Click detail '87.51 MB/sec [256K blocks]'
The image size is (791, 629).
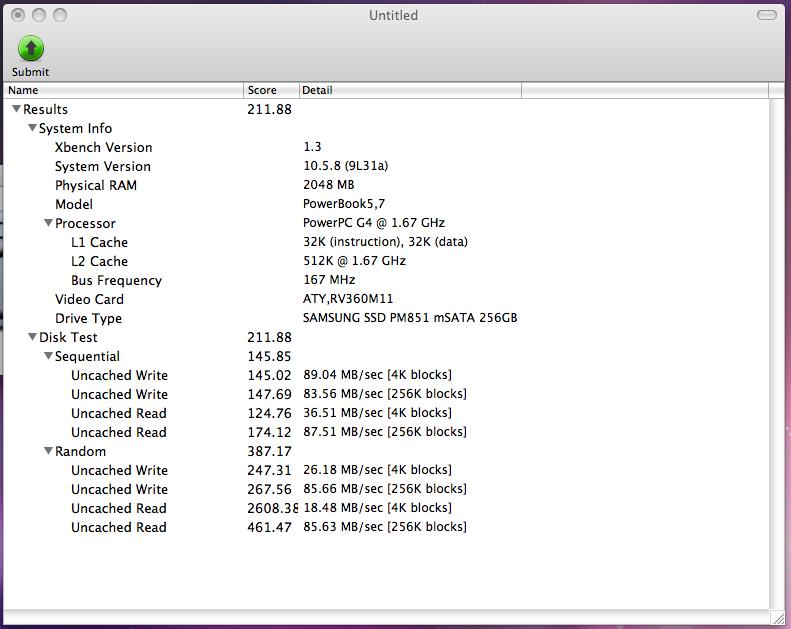click(385, 432)
